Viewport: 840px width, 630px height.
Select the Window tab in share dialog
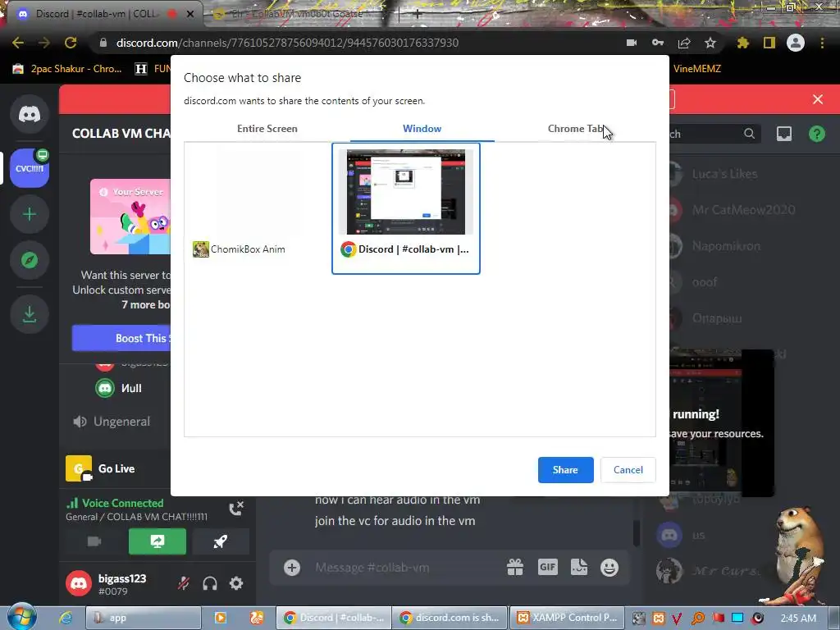point(422,129)
